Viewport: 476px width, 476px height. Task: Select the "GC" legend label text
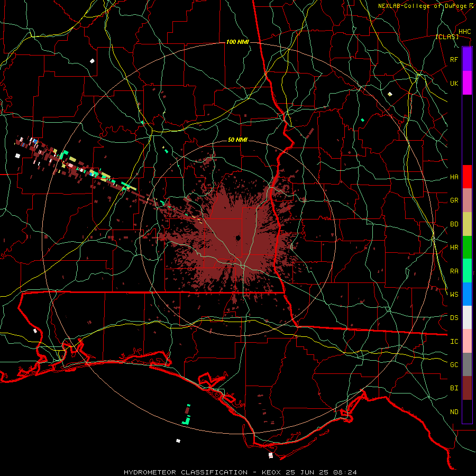(454, 365)
